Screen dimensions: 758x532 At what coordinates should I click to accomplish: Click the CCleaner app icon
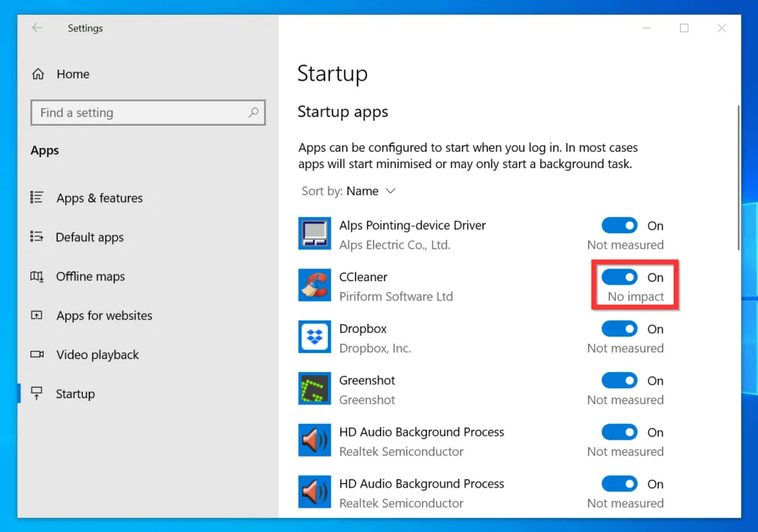click(314, 286)
